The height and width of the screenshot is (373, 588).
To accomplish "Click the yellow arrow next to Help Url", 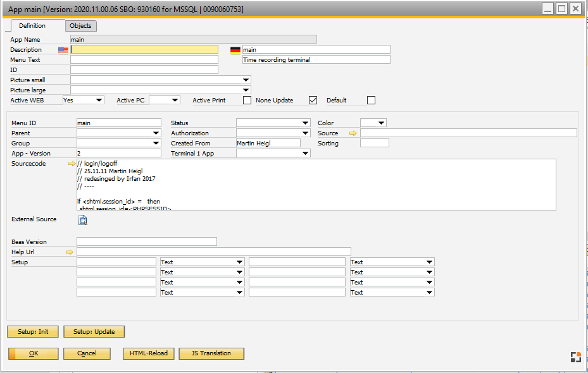I will click(70, 252).
